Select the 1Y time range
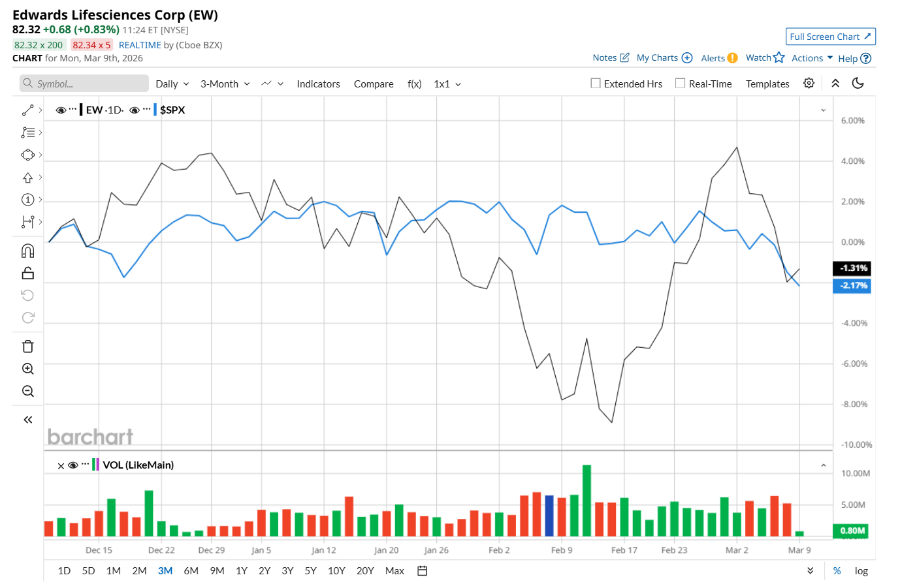 pyautogui.click(x=242, y=571)
